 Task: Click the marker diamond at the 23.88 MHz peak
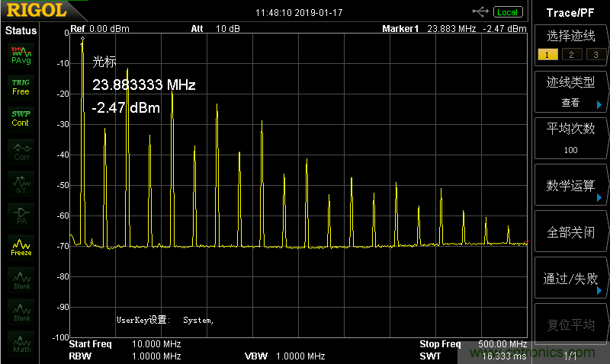[82, 39]
